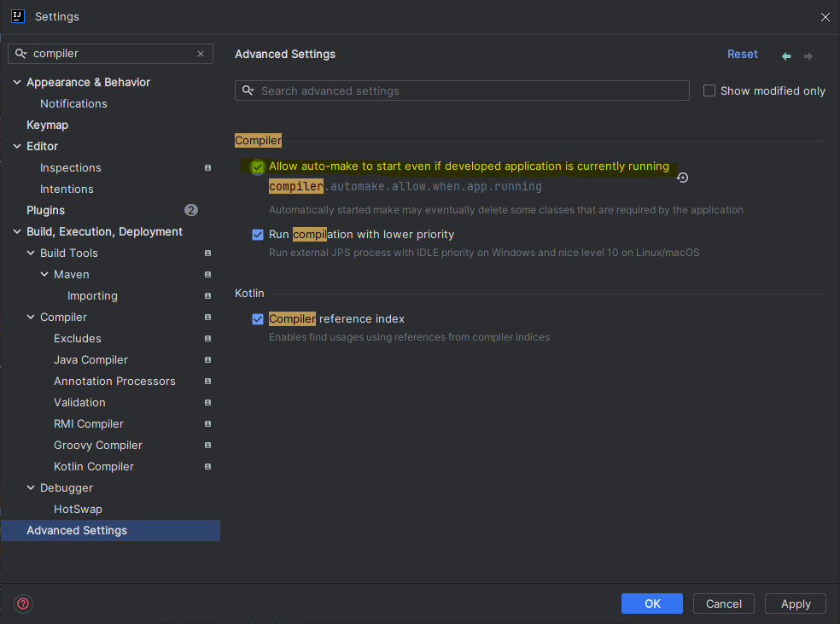Click project-level icon next to RMI Compiler

[x=207, y=423]
